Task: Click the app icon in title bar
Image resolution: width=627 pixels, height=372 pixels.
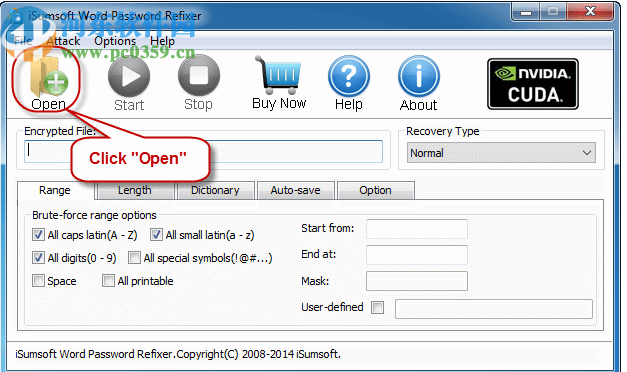Action: [15, 15]
